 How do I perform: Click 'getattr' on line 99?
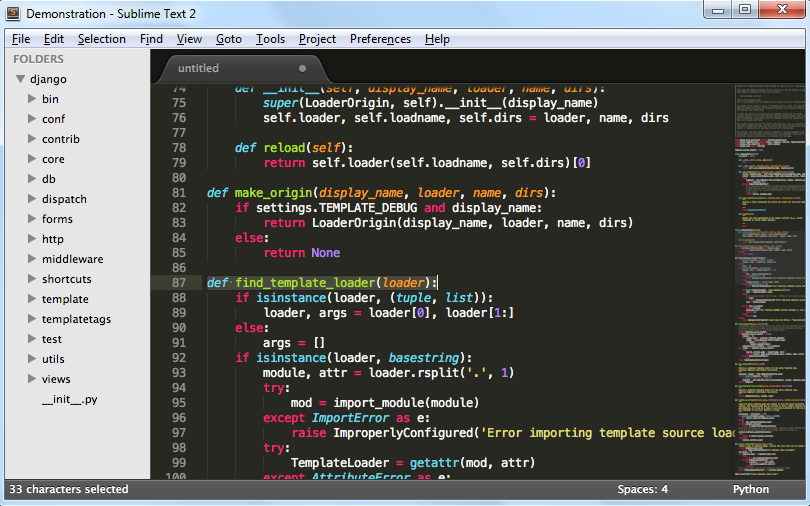tap(434, 463)
